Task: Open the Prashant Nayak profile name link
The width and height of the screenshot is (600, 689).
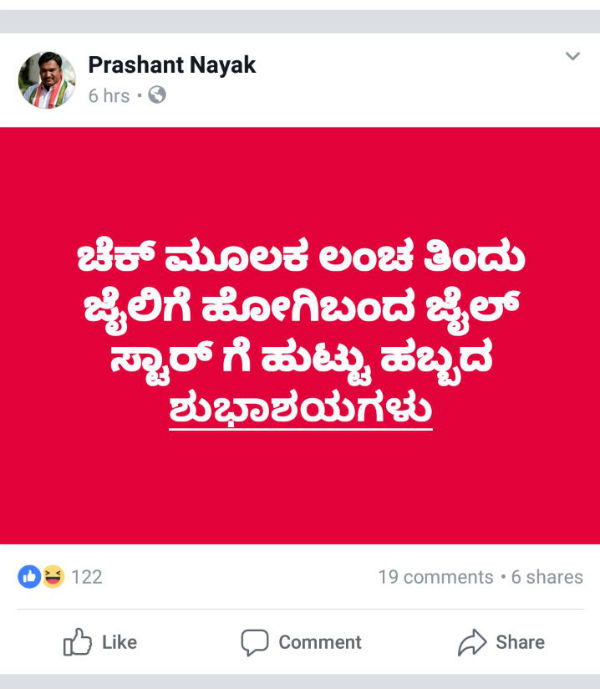Action: coord(172,65)
